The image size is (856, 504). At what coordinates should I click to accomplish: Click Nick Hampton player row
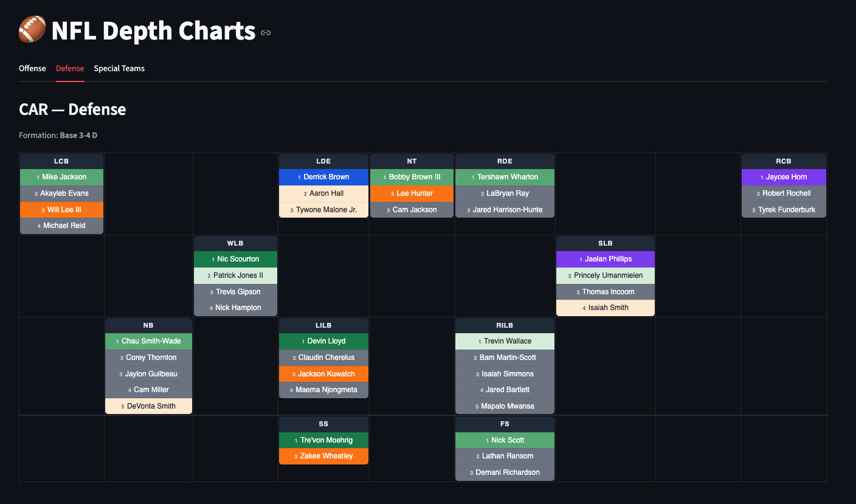[x=235, y=308]
